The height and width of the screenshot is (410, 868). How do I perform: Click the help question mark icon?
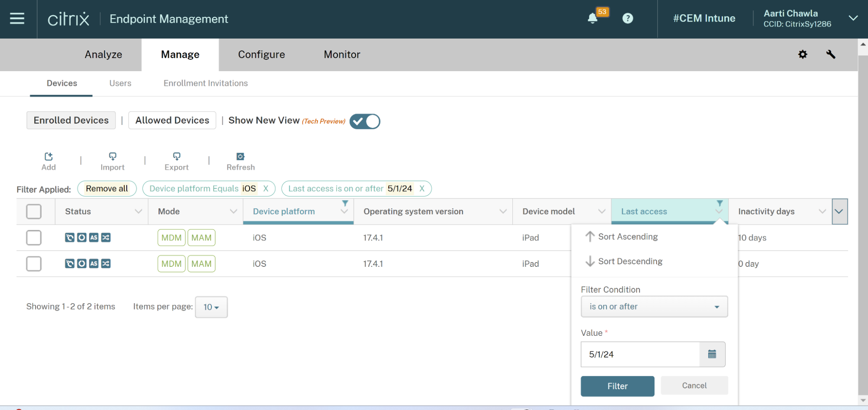coord(627,18)
